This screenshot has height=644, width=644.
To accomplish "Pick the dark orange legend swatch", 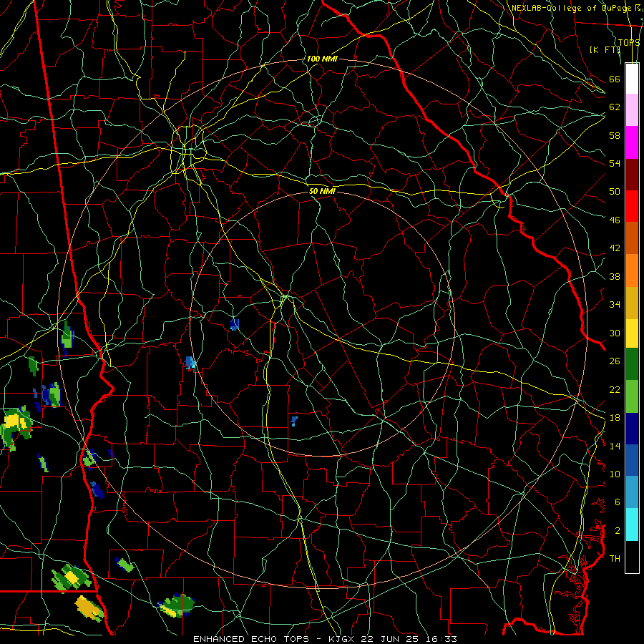I will pyautogui.click(x=632, y=238).
